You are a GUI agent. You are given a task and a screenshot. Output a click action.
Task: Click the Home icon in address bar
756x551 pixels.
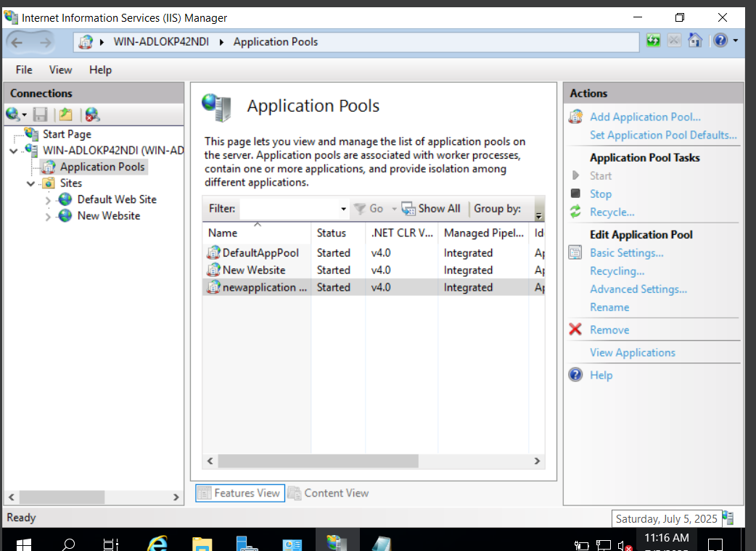point(695,41)
